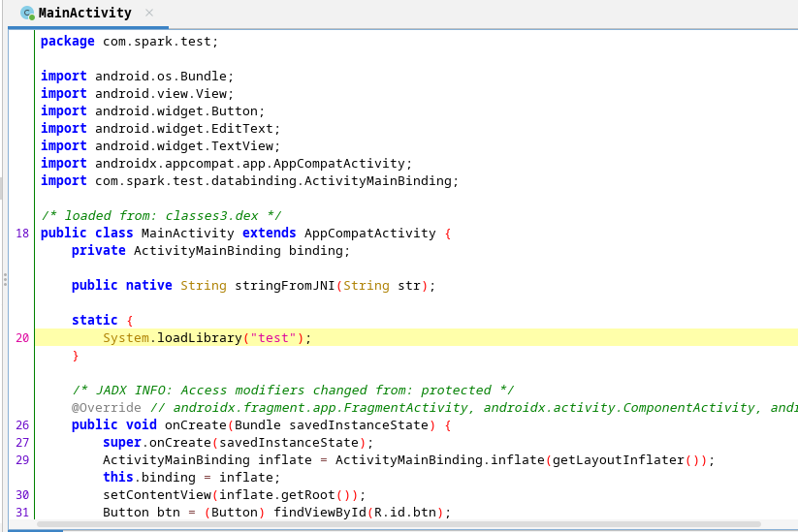Click 'onCreate' in the public void declaration

(x=196, y=425)
